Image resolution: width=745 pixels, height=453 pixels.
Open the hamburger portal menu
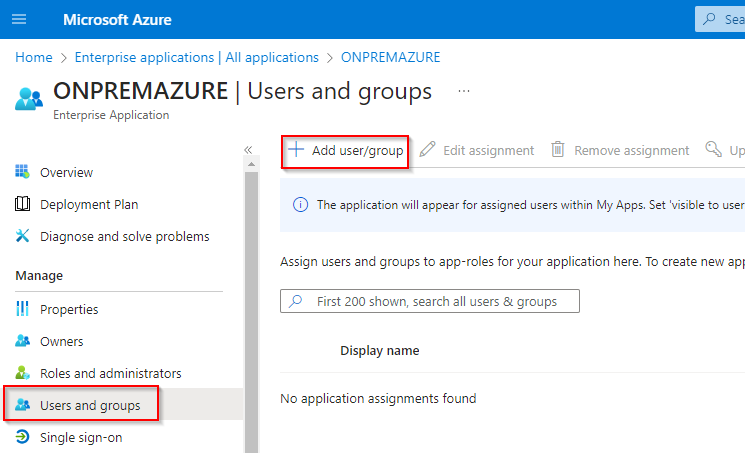19,19
